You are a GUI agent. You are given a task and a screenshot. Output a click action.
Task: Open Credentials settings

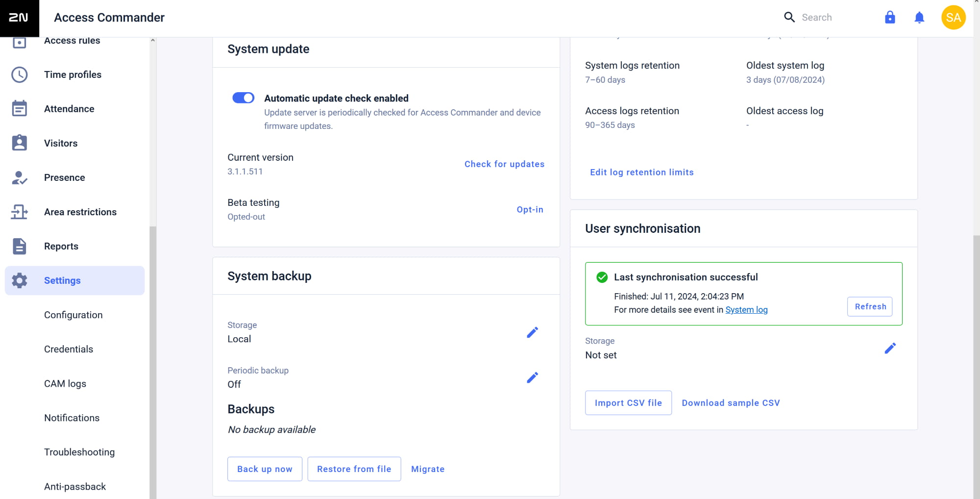69,349
